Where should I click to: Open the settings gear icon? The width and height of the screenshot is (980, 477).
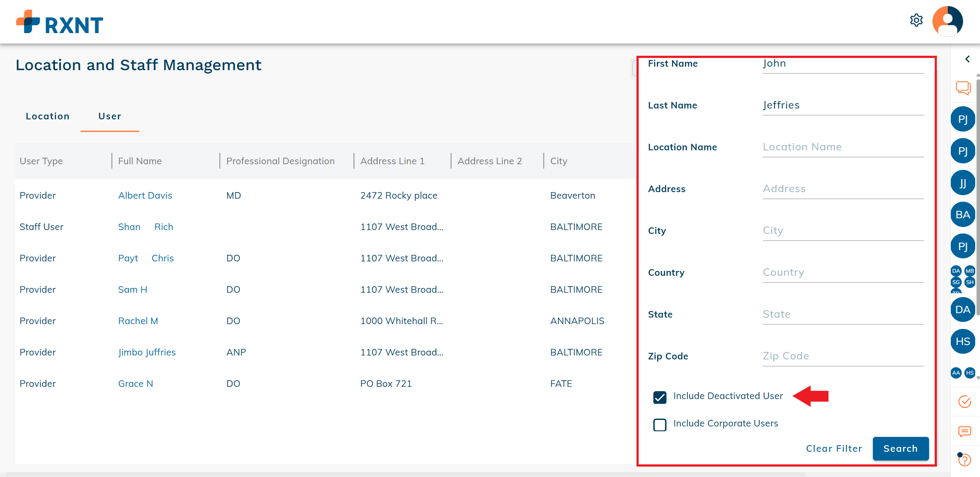pyautogui.click(x=916, y=20)
